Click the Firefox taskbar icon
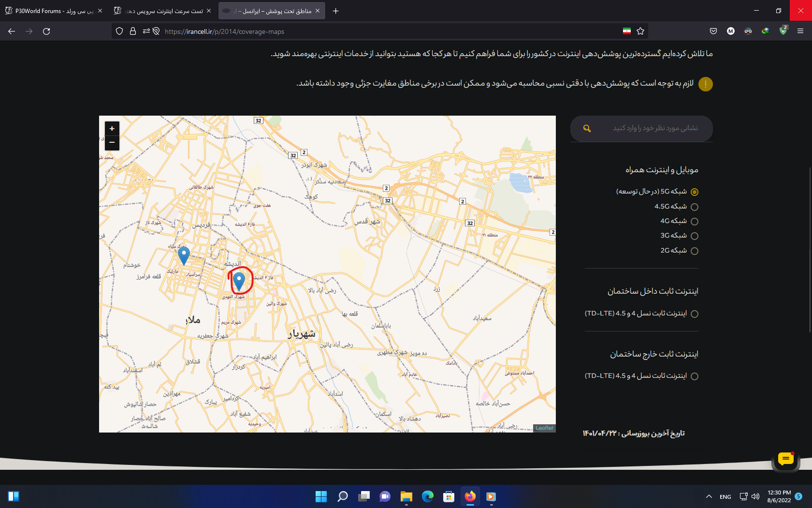The height and width of the screenshot is (508, 812). (x=470, y=496)
